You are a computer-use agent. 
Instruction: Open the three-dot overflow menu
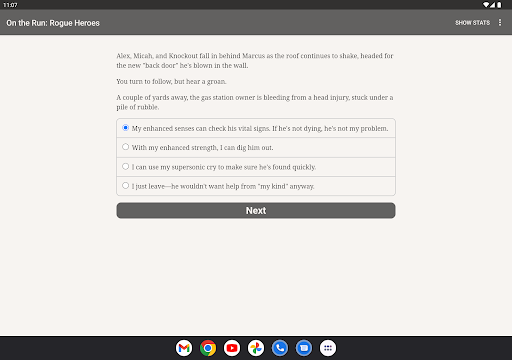click(x=500, y=22)
